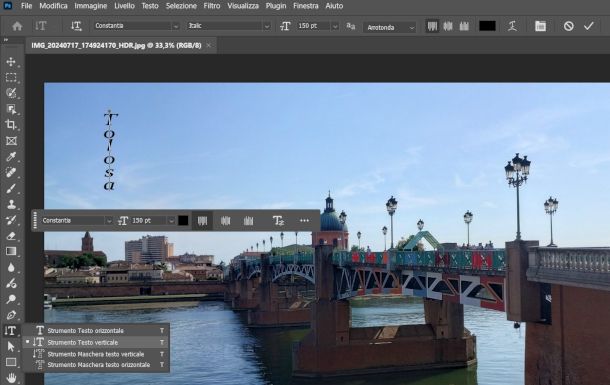Select the Spot Healing Brush tool
Viewport: 610px width, 385px height.
11,173
